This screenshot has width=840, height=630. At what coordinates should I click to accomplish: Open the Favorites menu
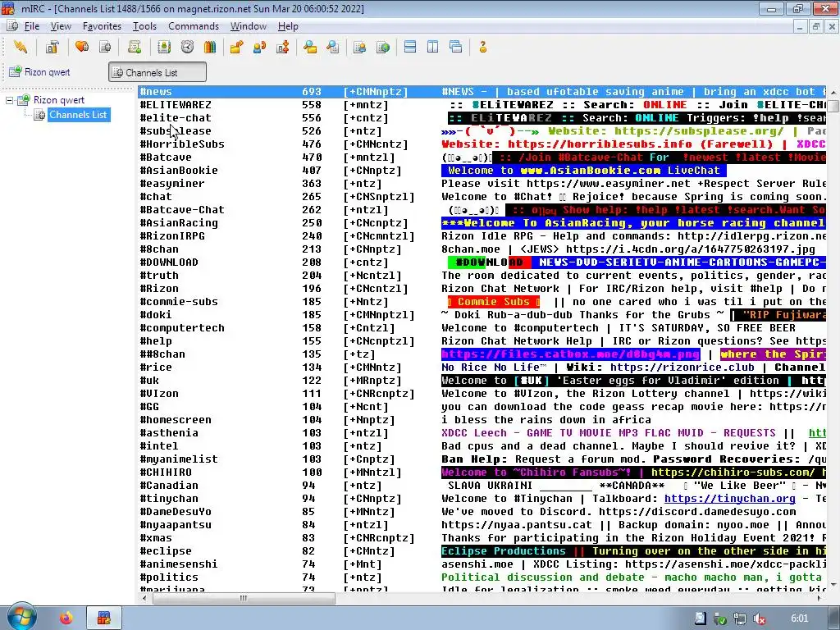[102, 26]
